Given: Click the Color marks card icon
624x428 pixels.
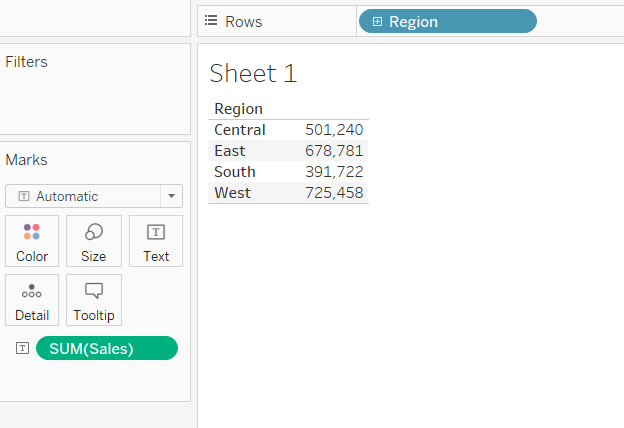Looking at the screenshot, I should (32, 232).
